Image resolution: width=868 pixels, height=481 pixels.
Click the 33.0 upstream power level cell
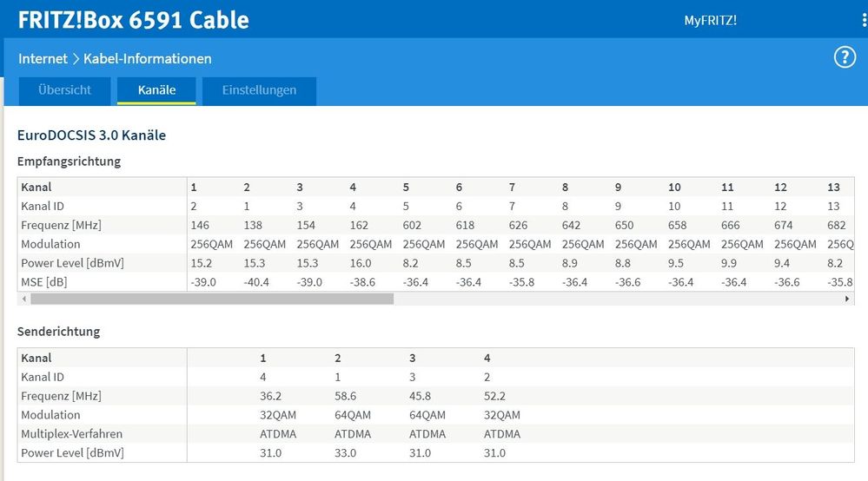348,453
